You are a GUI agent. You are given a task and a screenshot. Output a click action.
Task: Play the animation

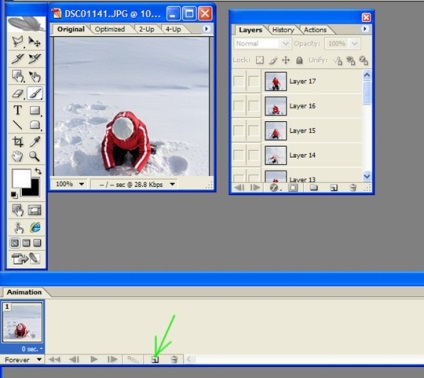coord(94,359)
